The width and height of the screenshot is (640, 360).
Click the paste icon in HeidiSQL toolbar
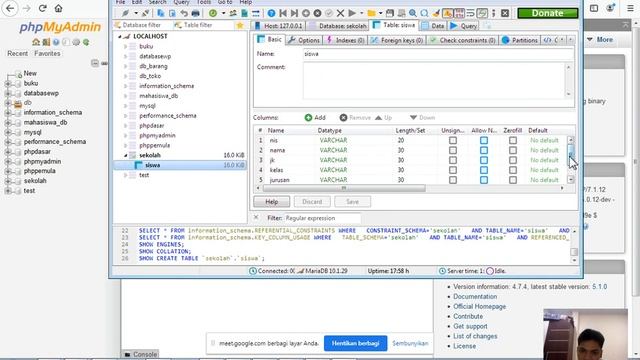[x=172, y=13]
